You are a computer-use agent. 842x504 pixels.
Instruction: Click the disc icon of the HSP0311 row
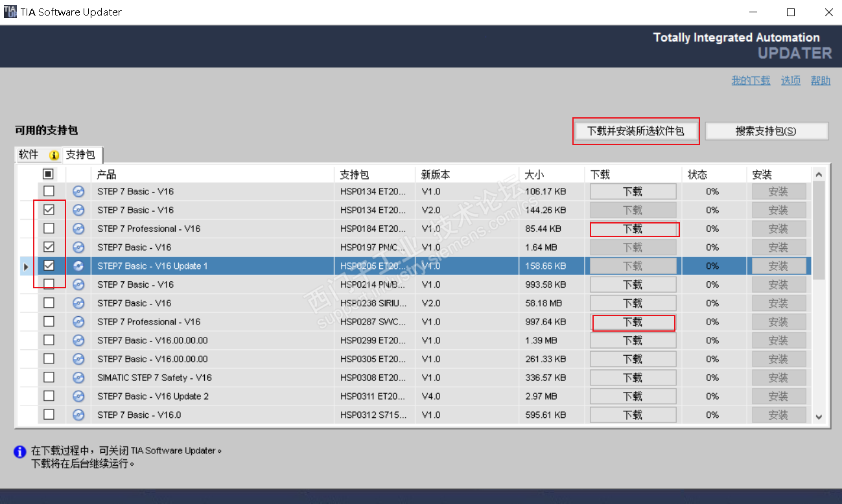click(x=78, y=396)
